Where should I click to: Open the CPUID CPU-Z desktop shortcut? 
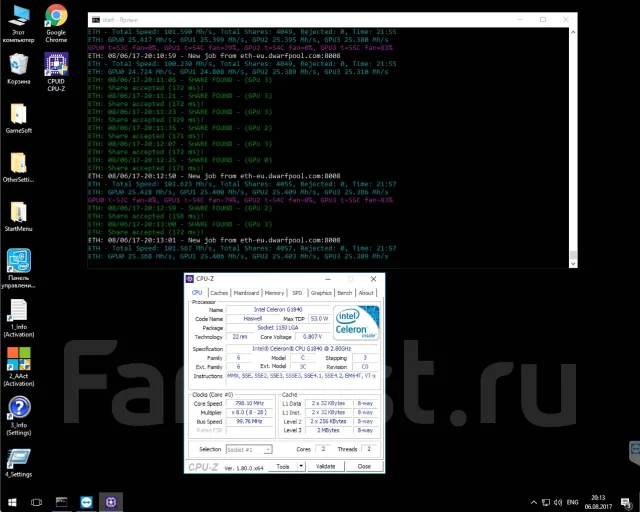tap(56, 72)
